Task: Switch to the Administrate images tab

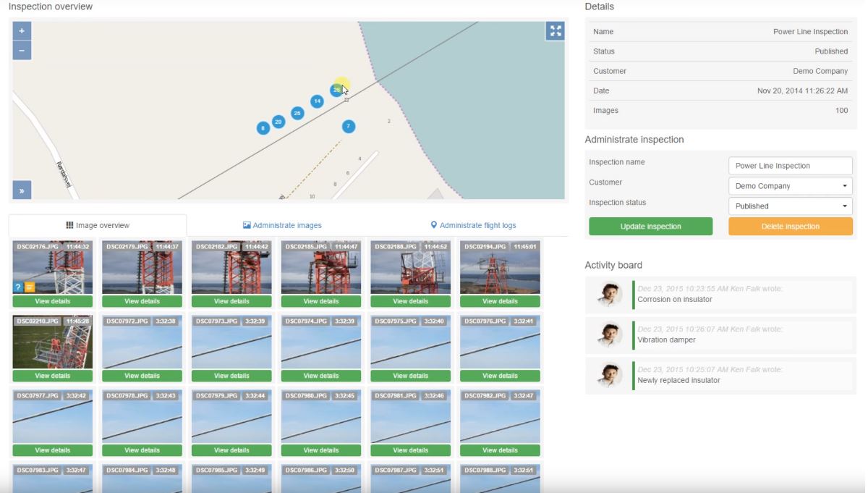Action: tap(282, 225)
